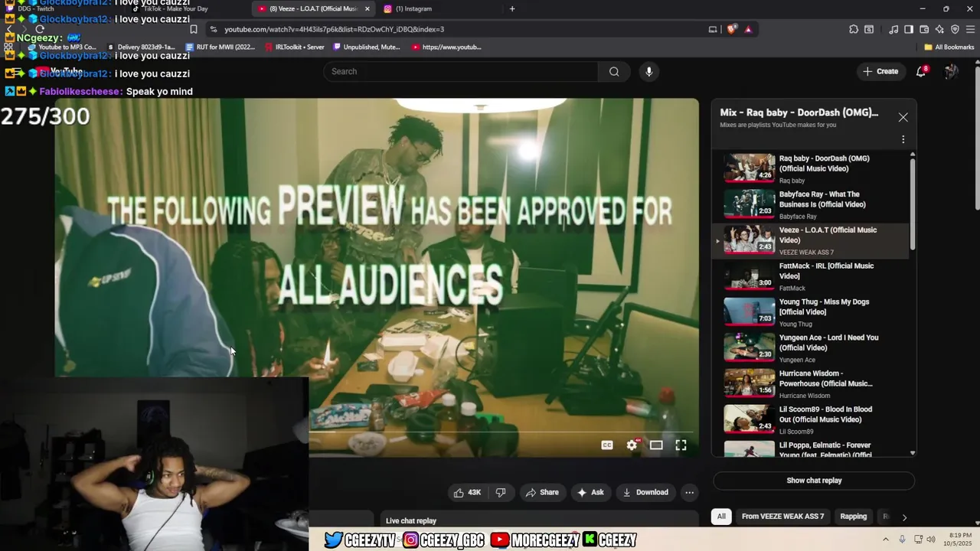Enter fullscreen on the video player
980x551 pixels.
(681, 445)
